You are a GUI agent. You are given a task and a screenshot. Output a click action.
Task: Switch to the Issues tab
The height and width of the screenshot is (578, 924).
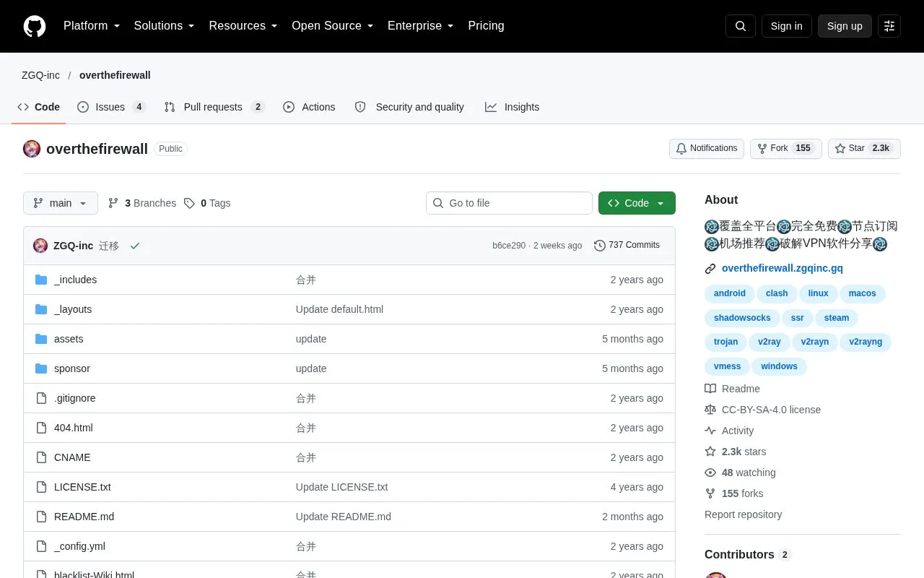pyautogui.click(x=112, y=107)
